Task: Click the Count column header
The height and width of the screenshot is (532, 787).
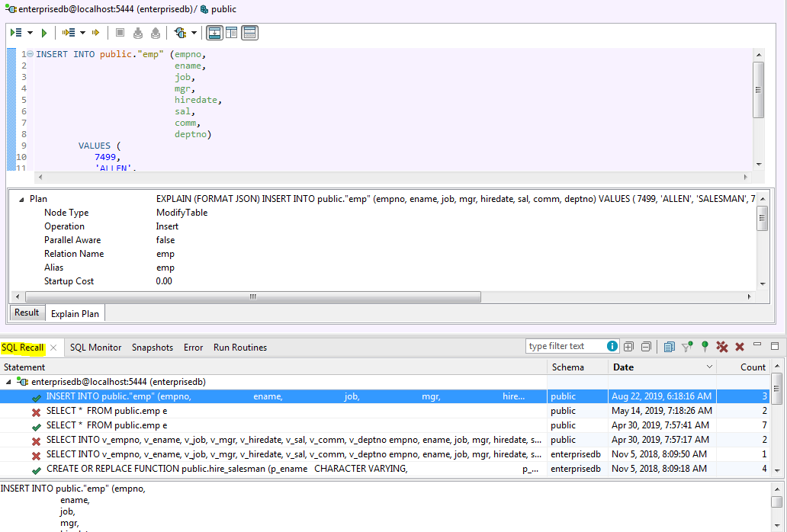Action: [x=744, y=367]
